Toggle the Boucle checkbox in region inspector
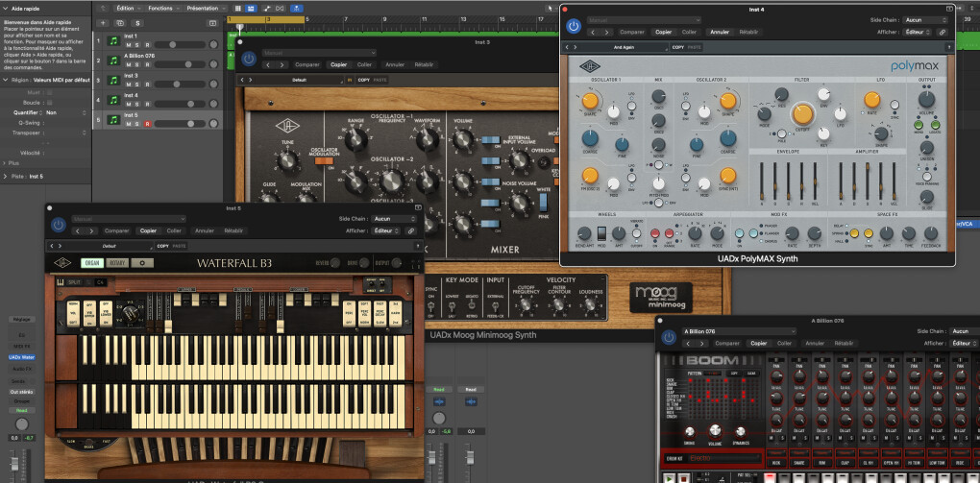Screen dimensions: 980x483 pos(50,103)
